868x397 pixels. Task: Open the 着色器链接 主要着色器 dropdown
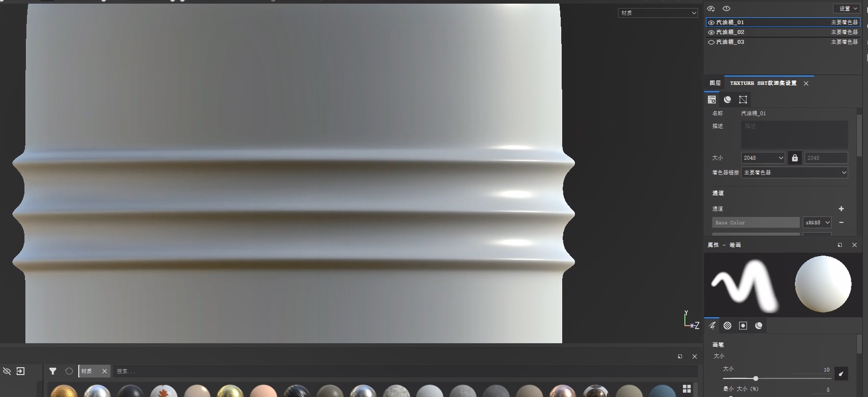coord(794,173)
